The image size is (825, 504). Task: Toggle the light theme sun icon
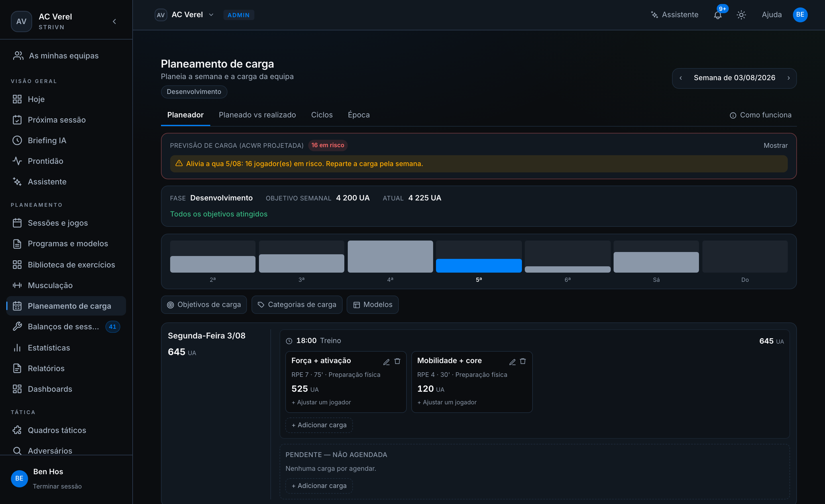[741, 15]
